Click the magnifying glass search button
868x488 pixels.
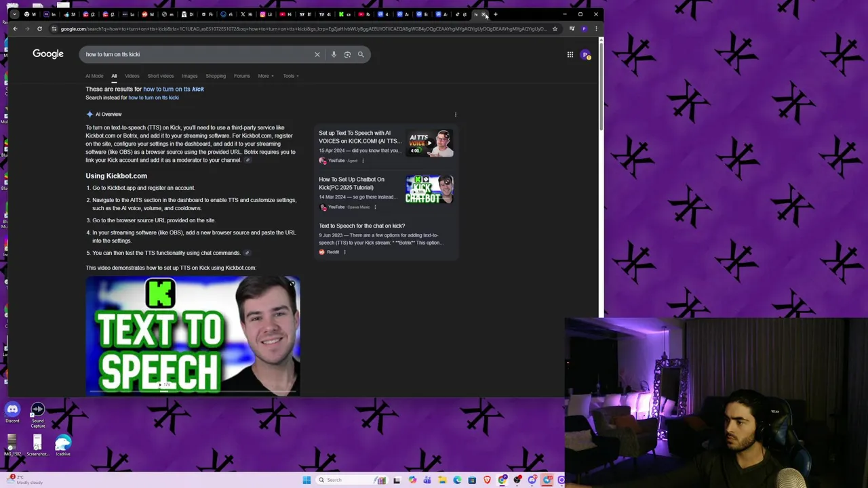[x=361, y=54]
